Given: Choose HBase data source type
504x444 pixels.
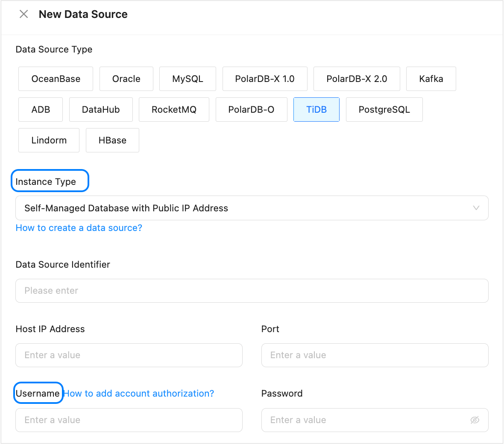Looking at the screenshot, I should 112,140.
